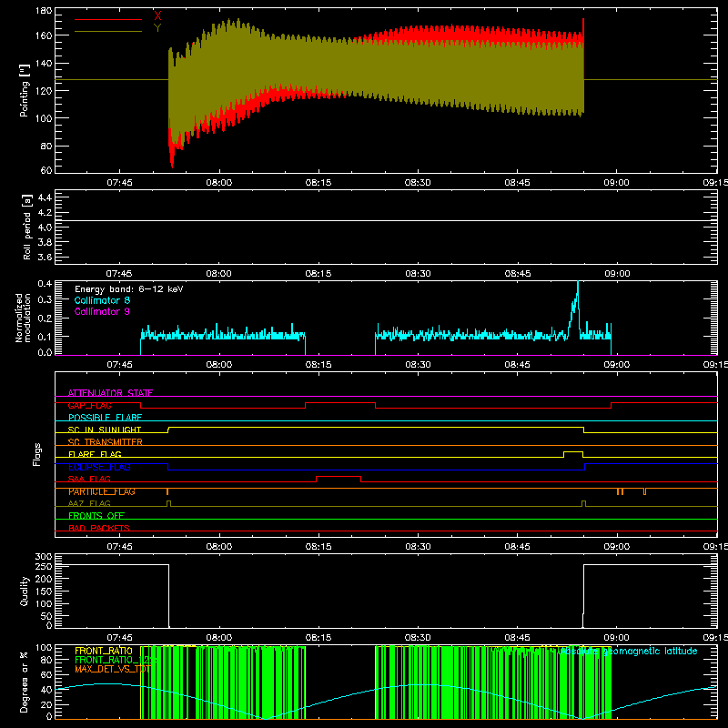Click the 'PARTICLE_FLAG' label
Screen dimensions: 728x728
point(102,491)
